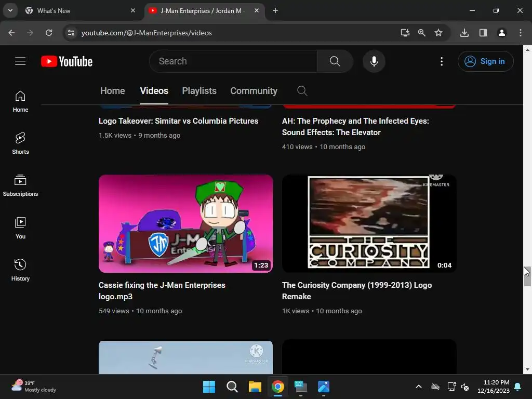Select the channel Videos tab

(154, 90)
